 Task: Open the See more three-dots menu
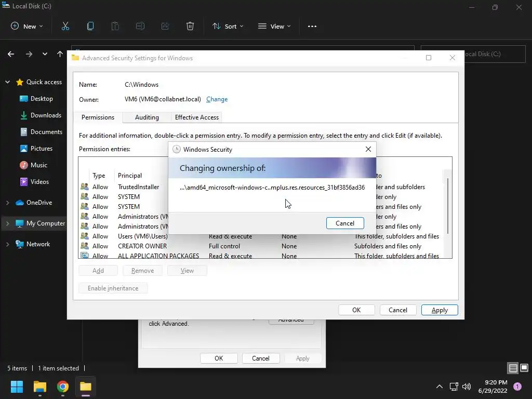312,26
